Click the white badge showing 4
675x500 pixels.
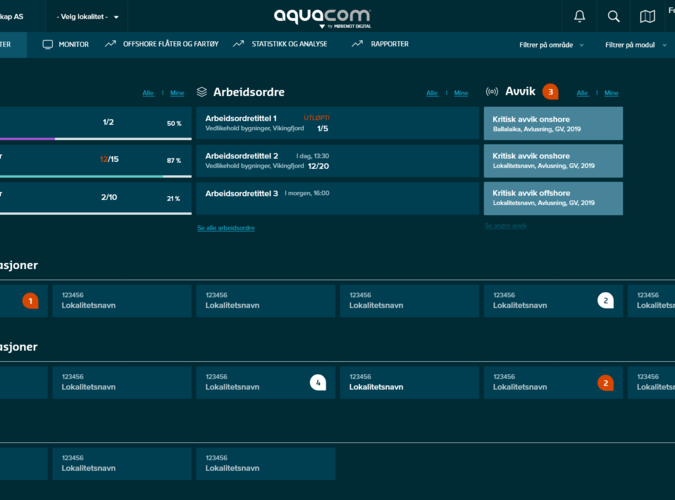(318, 382)
